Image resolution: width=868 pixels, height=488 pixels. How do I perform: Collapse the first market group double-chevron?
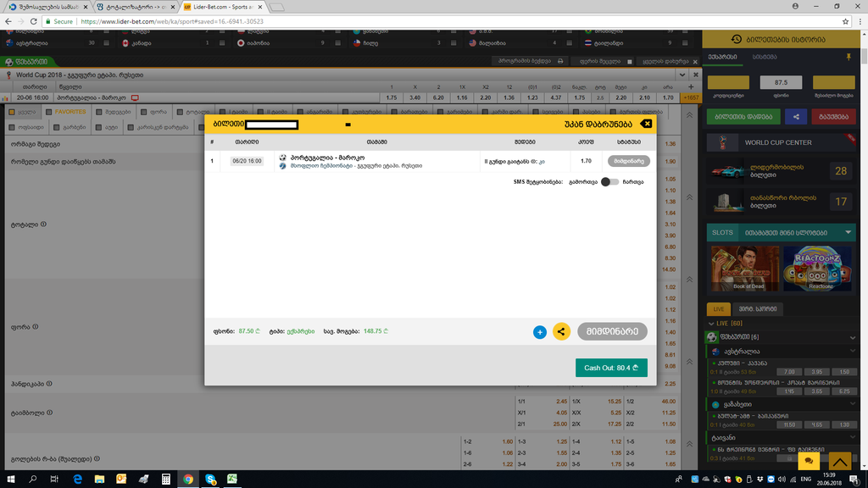pyautogui.click(x=690, y=115)
